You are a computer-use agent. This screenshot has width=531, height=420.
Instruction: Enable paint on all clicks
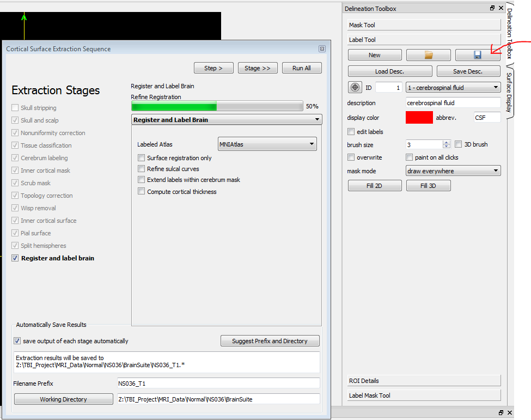pos(410,157)
